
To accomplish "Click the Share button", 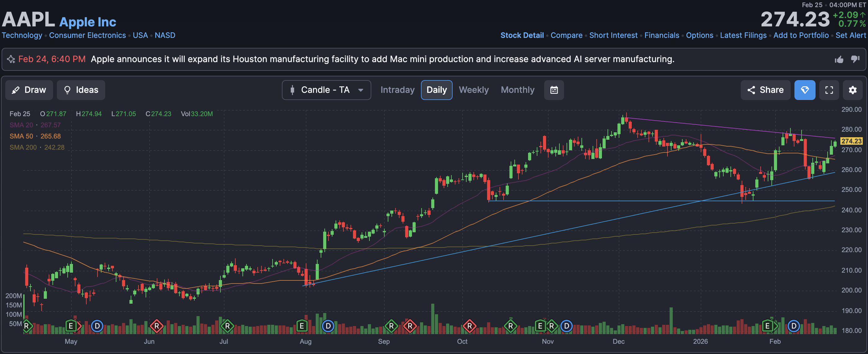I will point(765,90).
